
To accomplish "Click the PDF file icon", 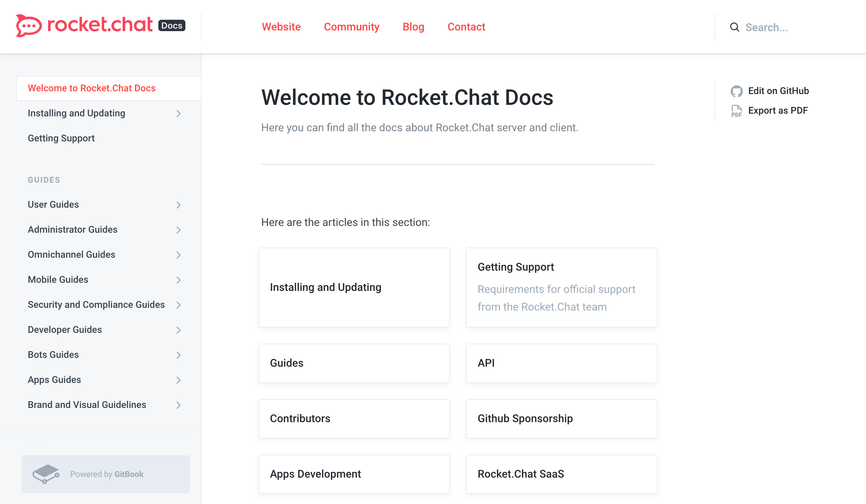I will pos(736,111).
